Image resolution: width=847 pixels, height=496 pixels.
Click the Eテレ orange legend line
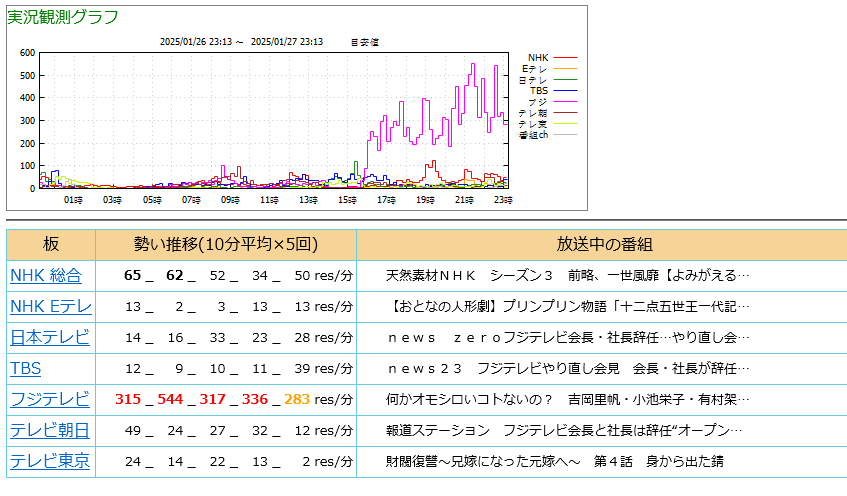pos(566,69)
